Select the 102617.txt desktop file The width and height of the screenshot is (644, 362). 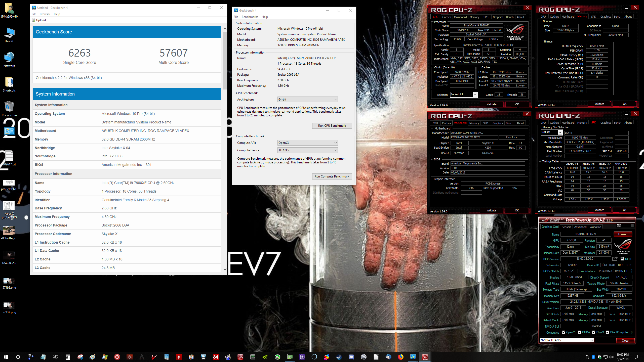click(x=9, y=158)
